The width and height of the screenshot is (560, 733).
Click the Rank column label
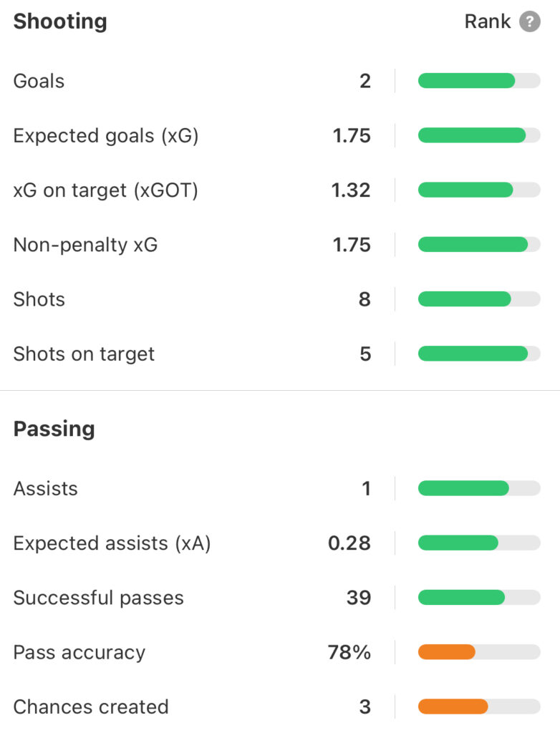tap(487, 21)
